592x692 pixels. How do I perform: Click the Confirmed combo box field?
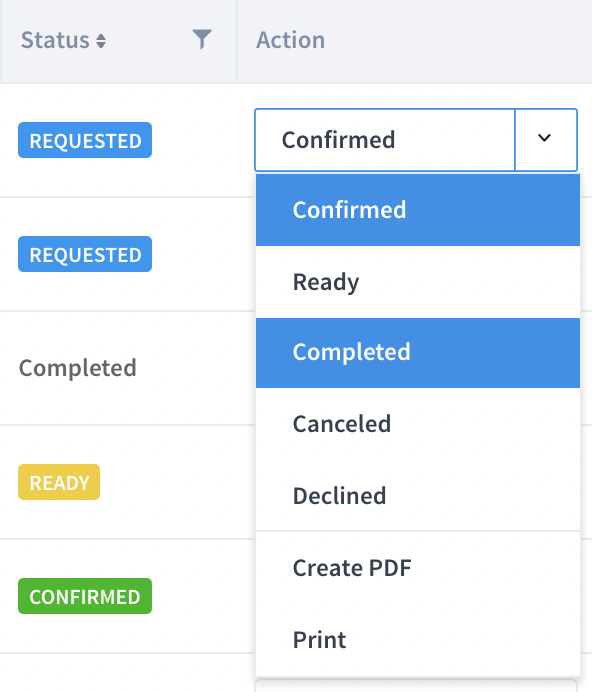pos(385,139)
